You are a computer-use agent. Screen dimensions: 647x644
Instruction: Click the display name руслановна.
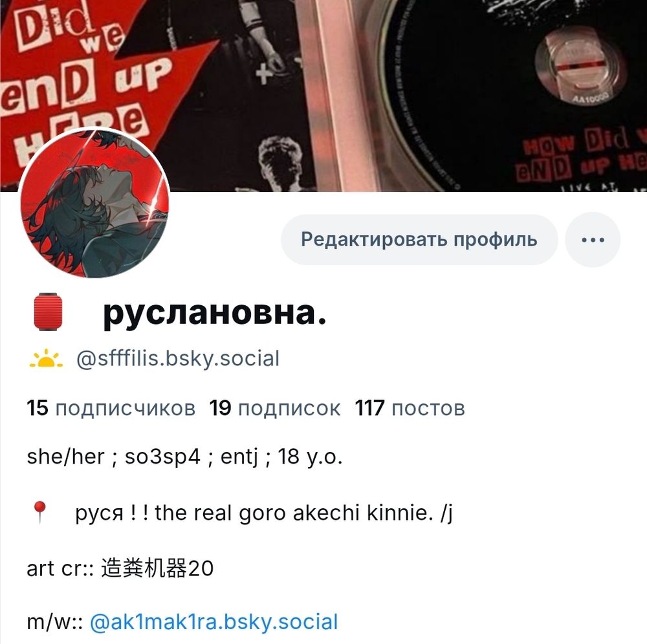pos(215,312)
